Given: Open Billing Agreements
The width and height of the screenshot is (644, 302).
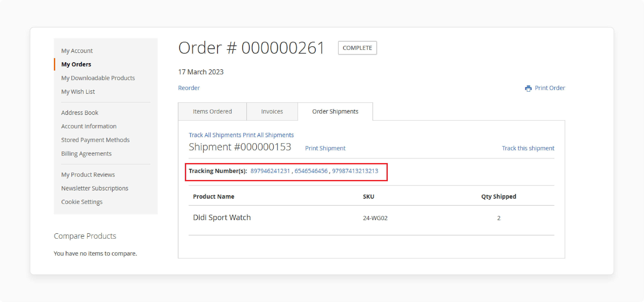Looking at the screenshot, I should coord(86,154).
